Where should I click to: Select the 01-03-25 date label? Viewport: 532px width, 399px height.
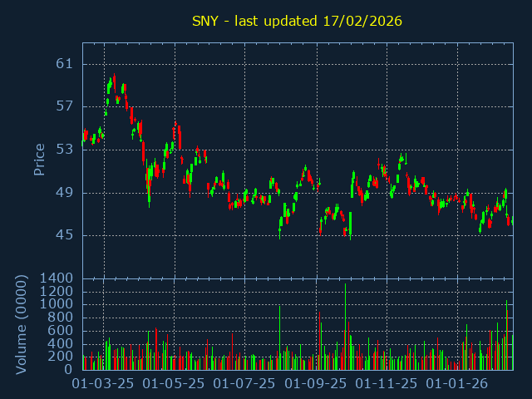click(104, 384)
